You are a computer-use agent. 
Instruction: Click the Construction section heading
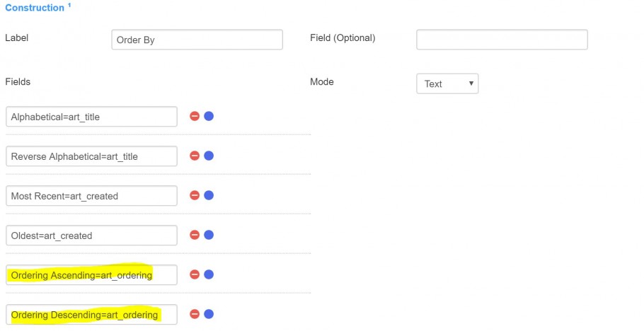pos(35,8)
